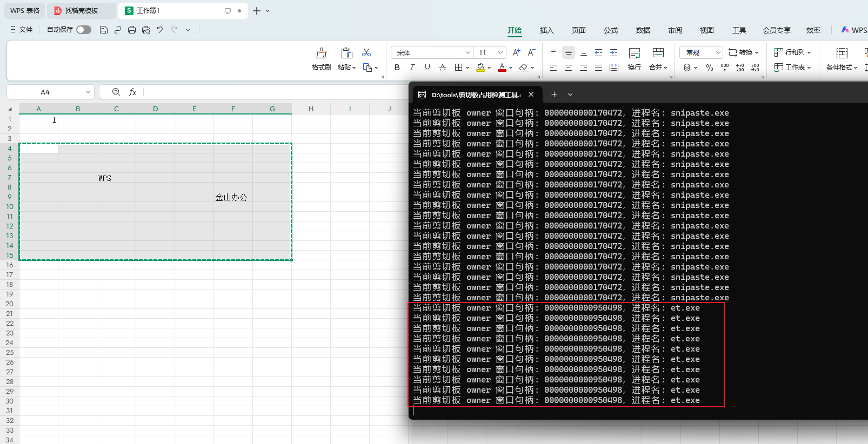Open the 数据 ribbon tab

pyautogui.click(x=643, y=30)
